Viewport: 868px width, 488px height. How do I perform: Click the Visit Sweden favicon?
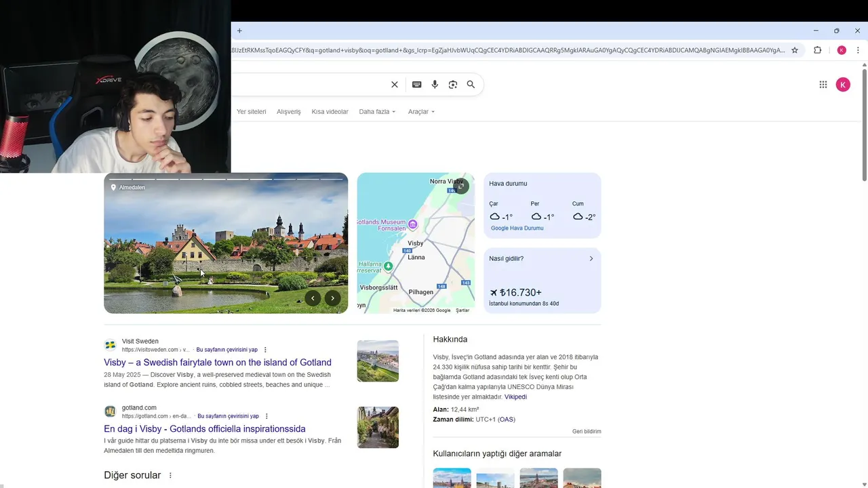110,345
